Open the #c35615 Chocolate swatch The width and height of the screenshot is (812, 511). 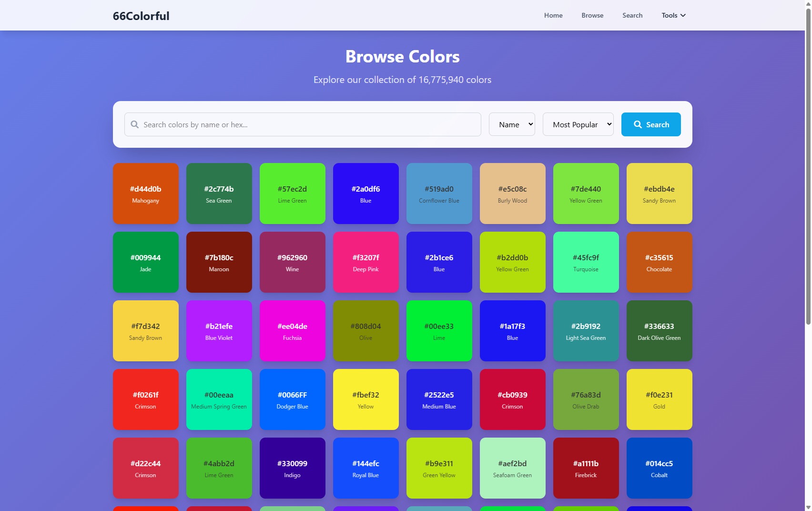pyautogui.click(x=660, y=262)
